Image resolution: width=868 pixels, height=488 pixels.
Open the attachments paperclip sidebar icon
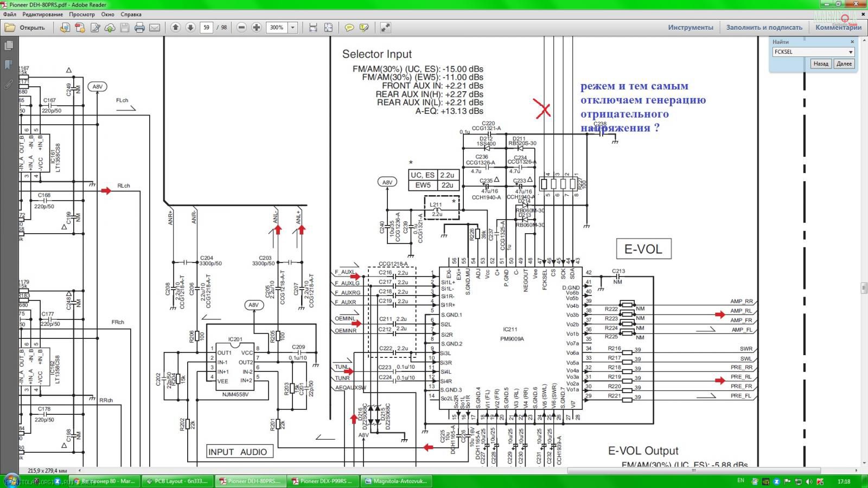9,84
